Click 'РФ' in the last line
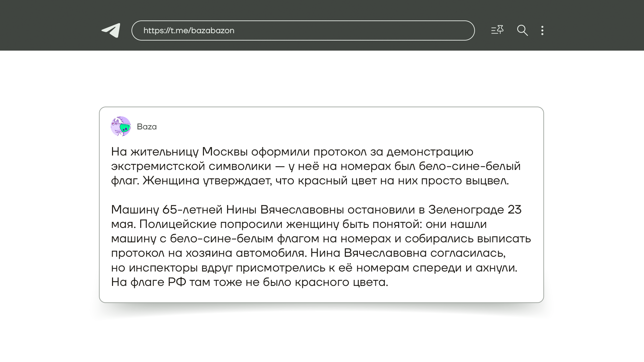644x362 pixels. coord(177,282)
